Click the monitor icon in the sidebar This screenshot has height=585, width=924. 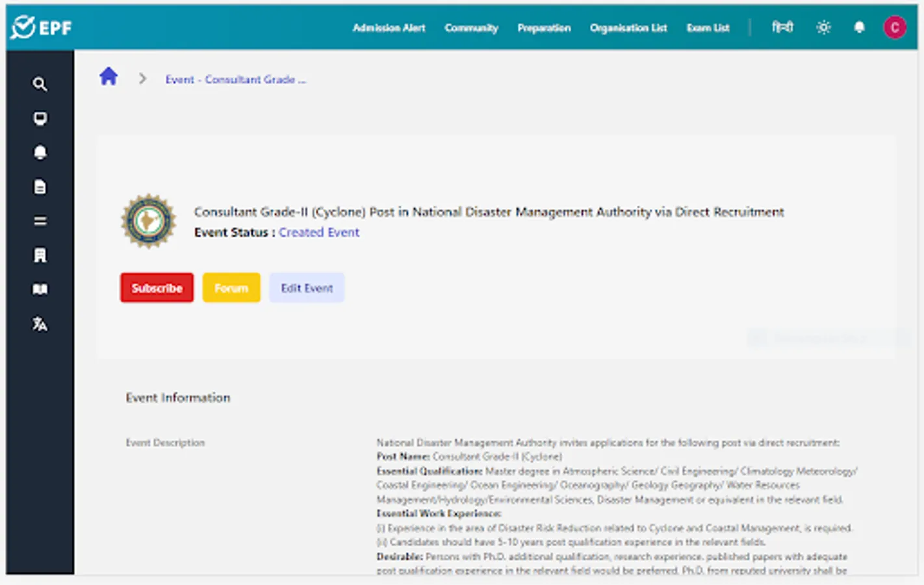(x=40, y=118)
